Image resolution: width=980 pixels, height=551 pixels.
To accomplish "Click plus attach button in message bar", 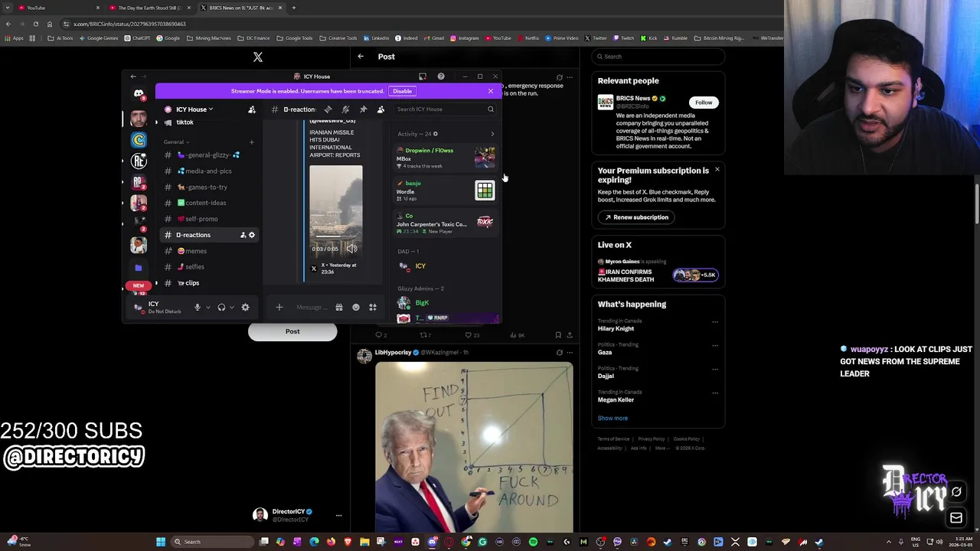I will (x=279, y=308).
